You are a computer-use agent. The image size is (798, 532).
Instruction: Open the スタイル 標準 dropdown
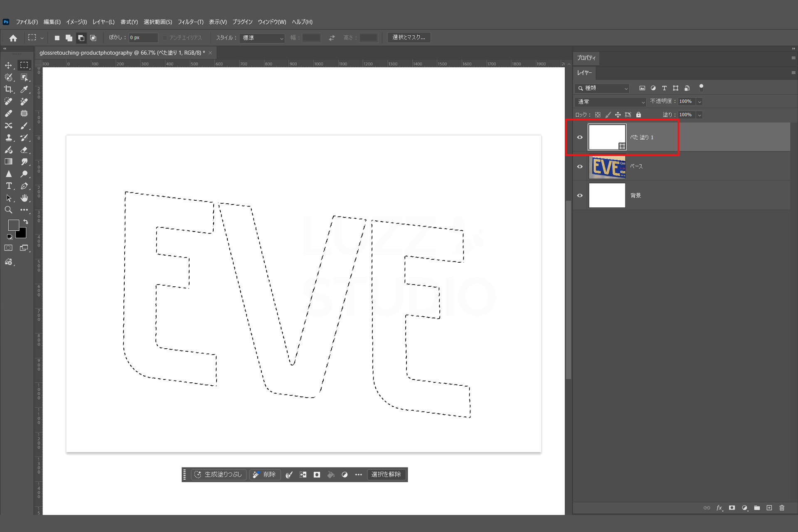click(x=262, y=38)
